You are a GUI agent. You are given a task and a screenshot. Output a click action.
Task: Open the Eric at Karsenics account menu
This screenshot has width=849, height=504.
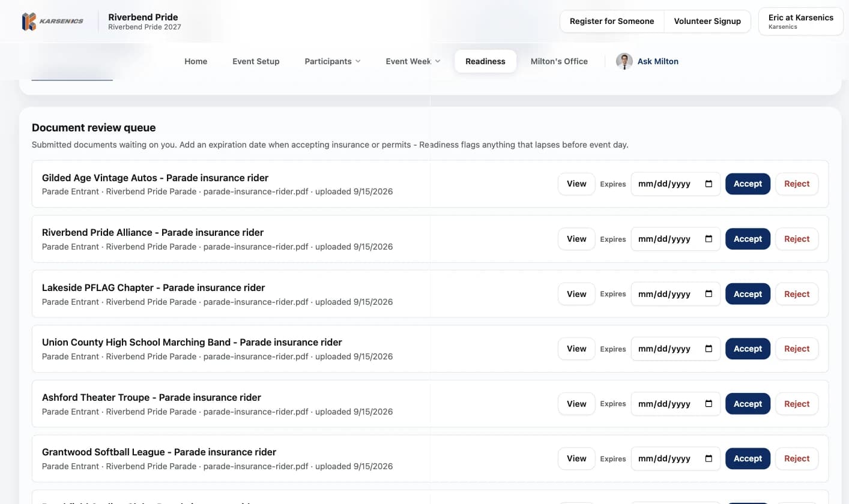[x=801, y=22]
